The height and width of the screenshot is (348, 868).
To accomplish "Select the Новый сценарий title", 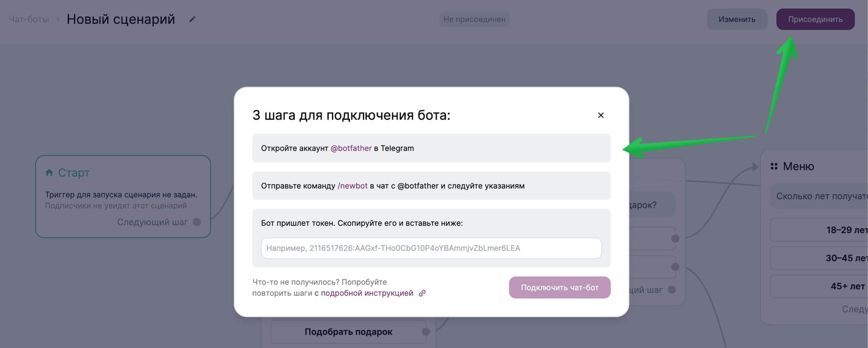I will (121, 19).
